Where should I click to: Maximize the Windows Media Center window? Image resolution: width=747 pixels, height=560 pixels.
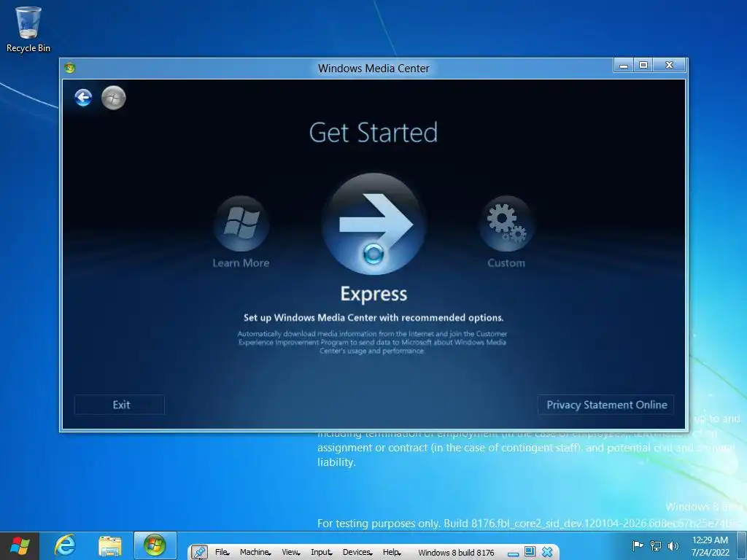[x=643, y=65]
